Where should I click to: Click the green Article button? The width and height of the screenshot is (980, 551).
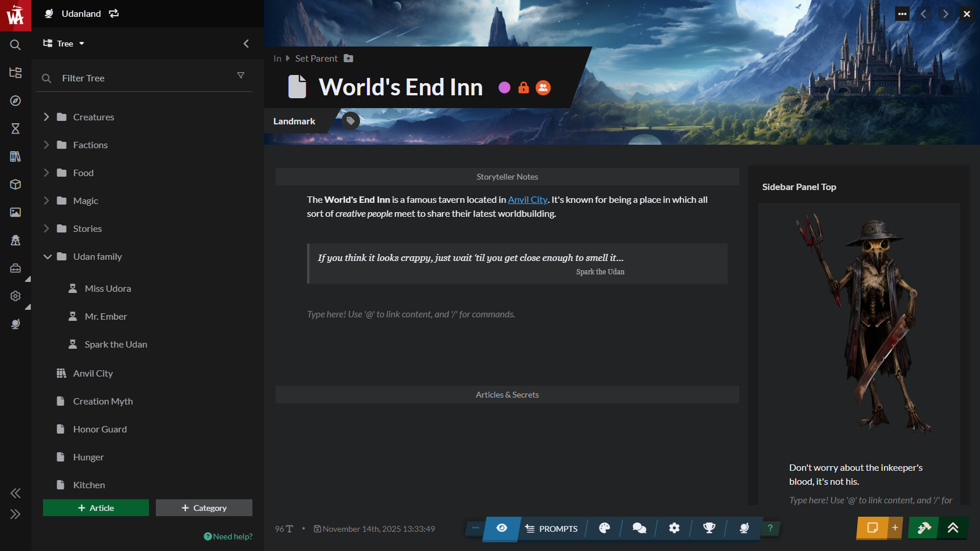[96, 507]
